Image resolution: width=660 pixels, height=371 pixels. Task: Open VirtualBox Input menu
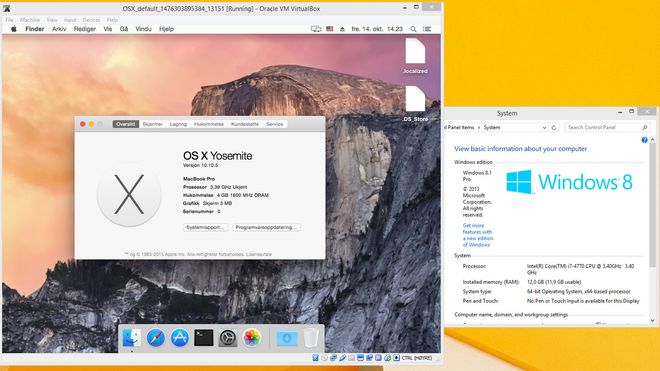[x=70, y=20]
